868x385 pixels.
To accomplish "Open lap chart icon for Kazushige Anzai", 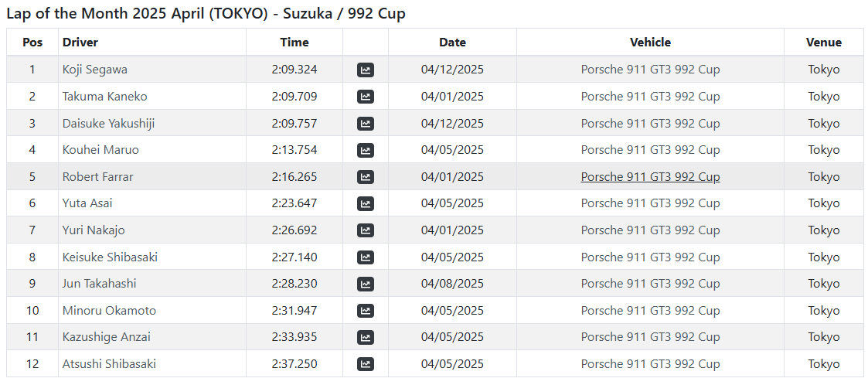I will pyautogui.click(x=366, y=337).
